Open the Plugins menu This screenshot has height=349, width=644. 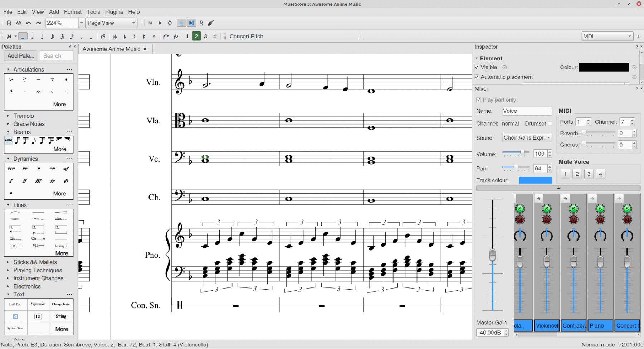tap(114, 12)
